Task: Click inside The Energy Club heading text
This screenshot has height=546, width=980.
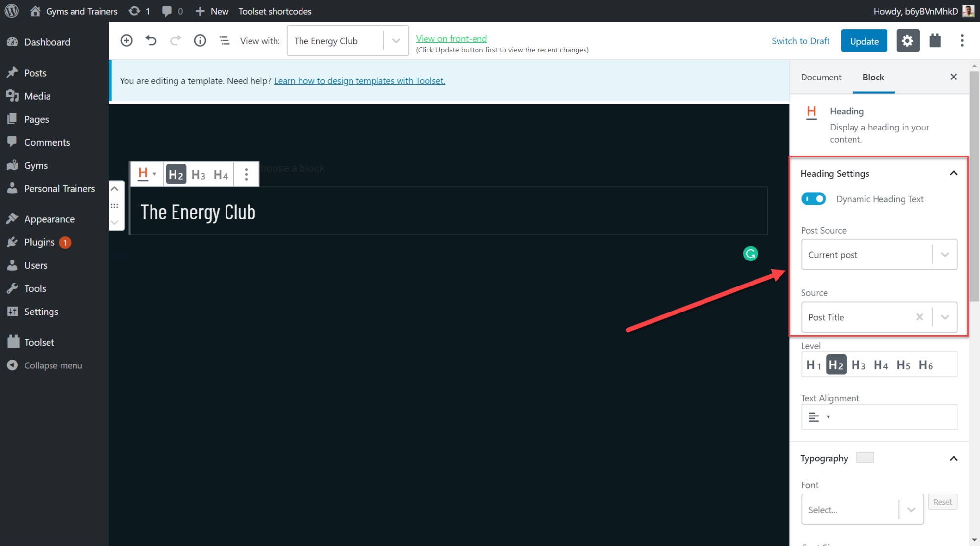Action: coord(198,211)
